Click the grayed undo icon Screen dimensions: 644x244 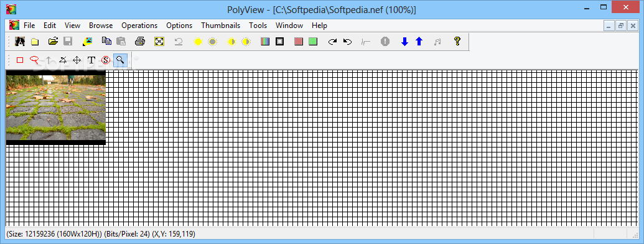[178, 42]
